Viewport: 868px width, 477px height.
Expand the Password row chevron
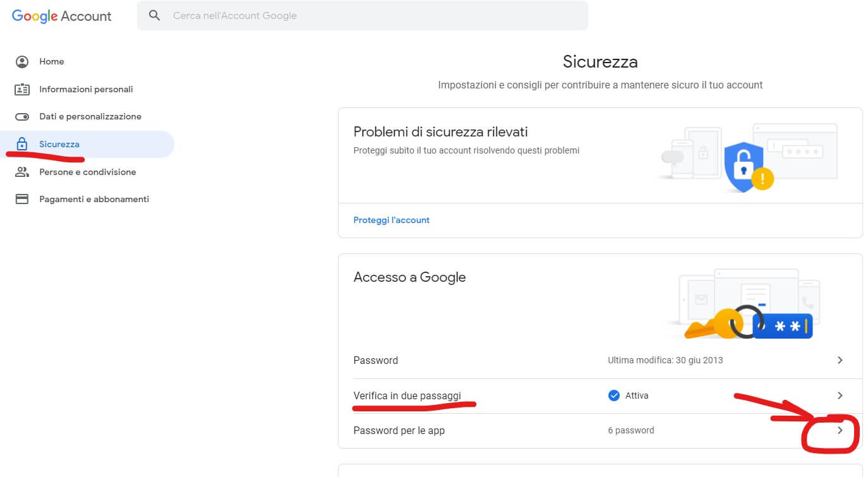[x=840, y=360]
